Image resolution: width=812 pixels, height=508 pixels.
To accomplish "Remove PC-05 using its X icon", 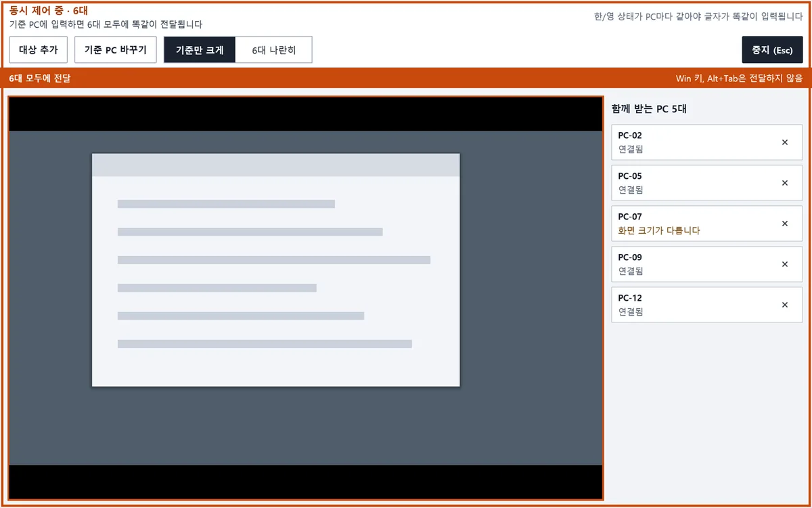I will tap(785, 183).
